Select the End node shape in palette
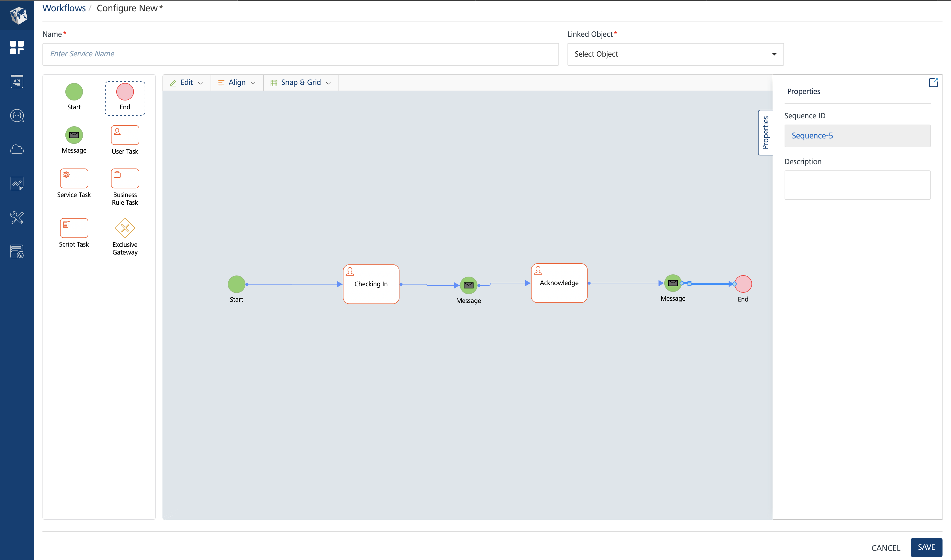Screen dimensions: 951x560 pyautogui.click(x=125, y=92)
